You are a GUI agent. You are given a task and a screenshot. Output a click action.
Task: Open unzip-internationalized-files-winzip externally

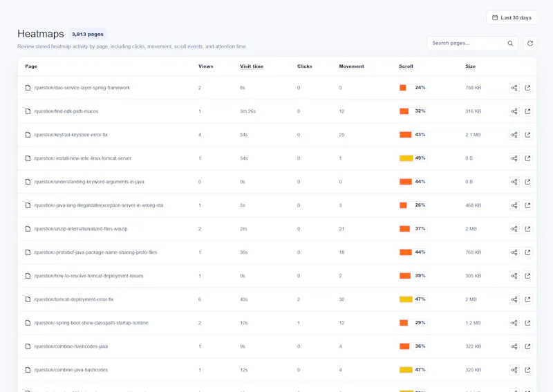tap(527, 229)
